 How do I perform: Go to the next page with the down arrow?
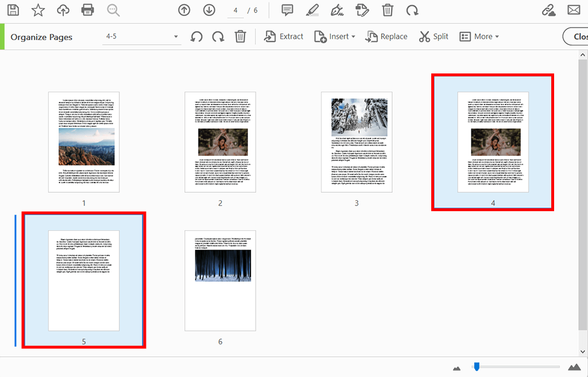209,10
